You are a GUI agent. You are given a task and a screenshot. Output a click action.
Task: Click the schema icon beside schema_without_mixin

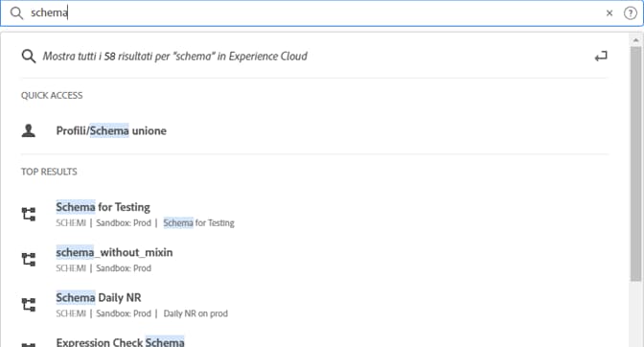pos(29,260)
